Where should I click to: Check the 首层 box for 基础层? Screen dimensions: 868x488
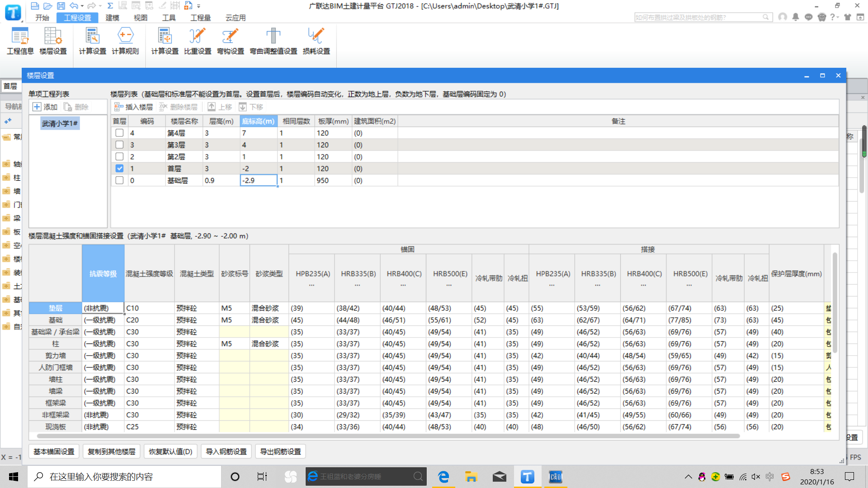[119, 180]
